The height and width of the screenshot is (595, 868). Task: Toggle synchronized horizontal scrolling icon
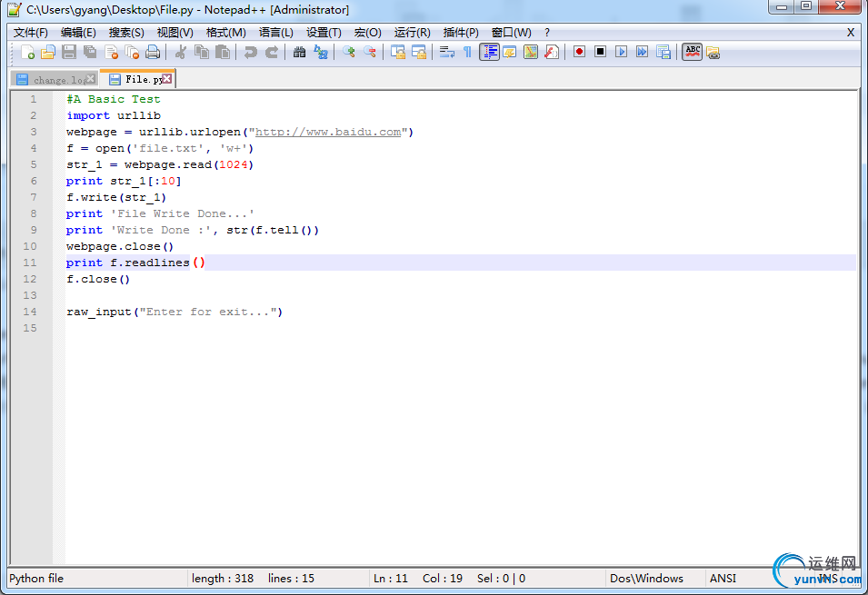(x=418, y=53)
